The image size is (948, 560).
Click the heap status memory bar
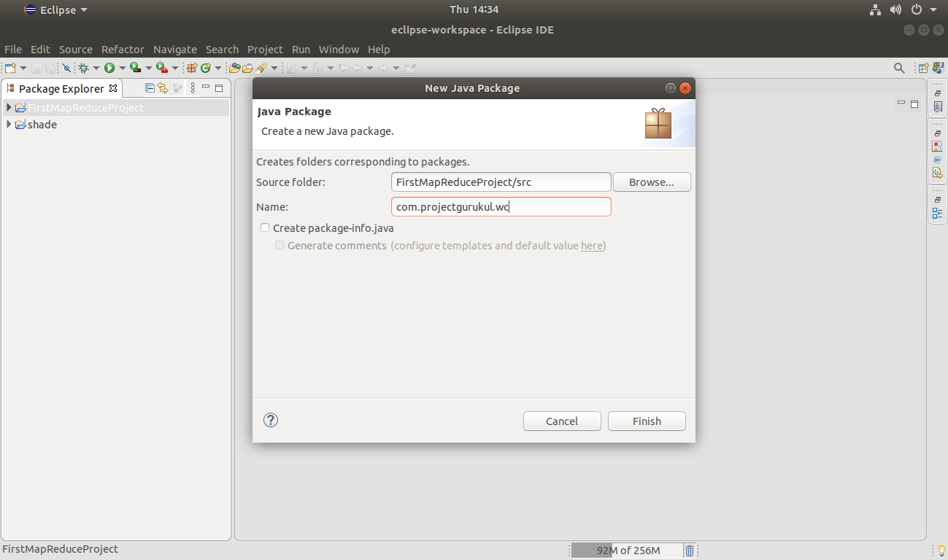point(628,551)
